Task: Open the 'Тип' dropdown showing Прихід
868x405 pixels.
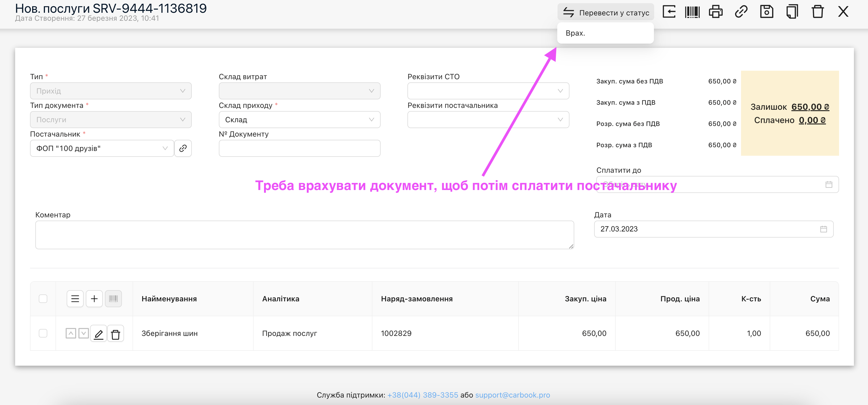Action: tap(111, 91)
